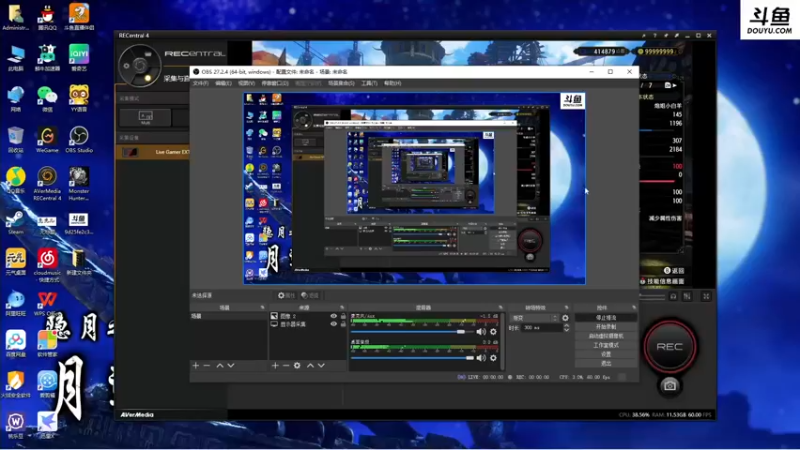Viewport: 800px width, 450px height.
Task: Click the streaming button in OBS controls
Action: (x=606, y=317)
